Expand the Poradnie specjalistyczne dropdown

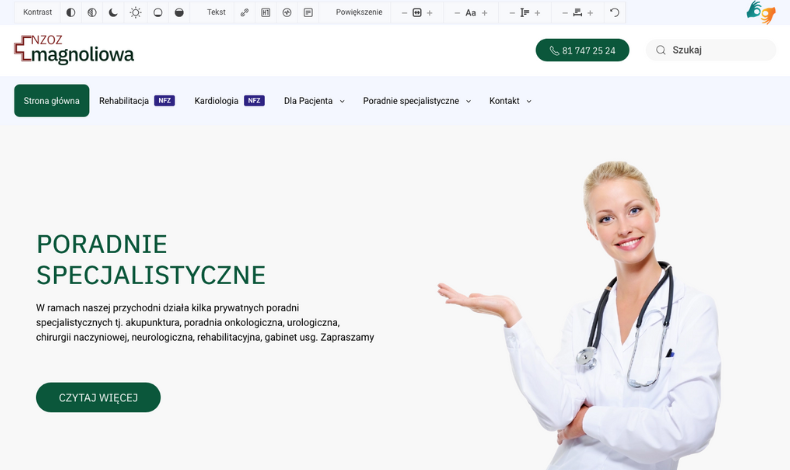coord(416,101)
